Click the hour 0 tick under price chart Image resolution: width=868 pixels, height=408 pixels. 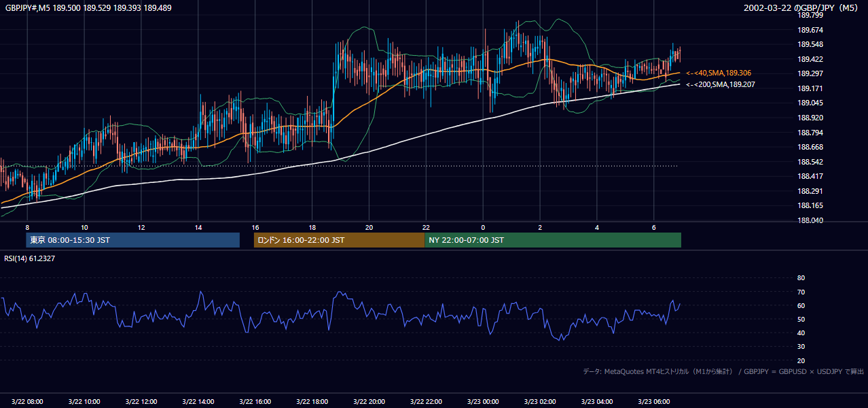[x=483, y=227]
